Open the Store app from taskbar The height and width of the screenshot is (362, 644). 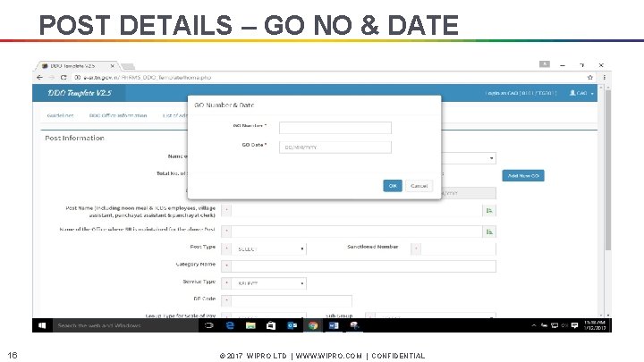pos(271,325)
